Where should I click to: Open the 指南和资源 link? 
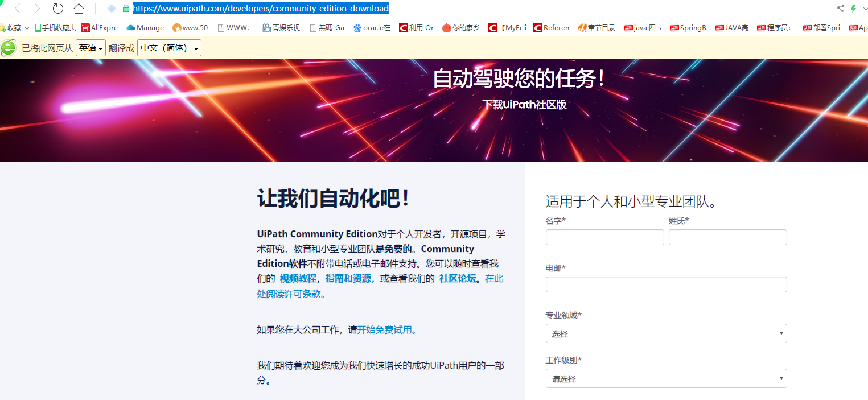(x=349, y=278)
